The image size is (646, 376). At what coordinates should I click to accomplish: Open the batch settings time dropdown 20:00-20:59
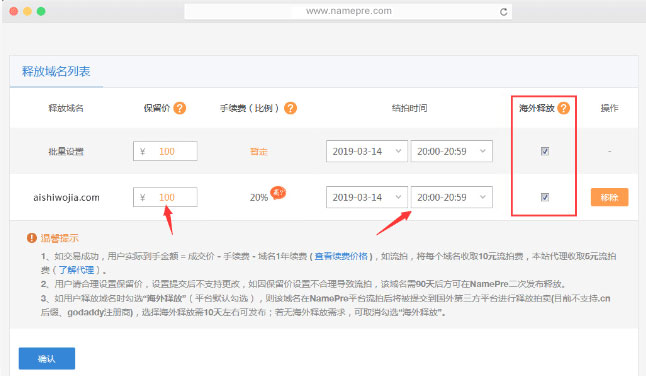coord(452,152)
